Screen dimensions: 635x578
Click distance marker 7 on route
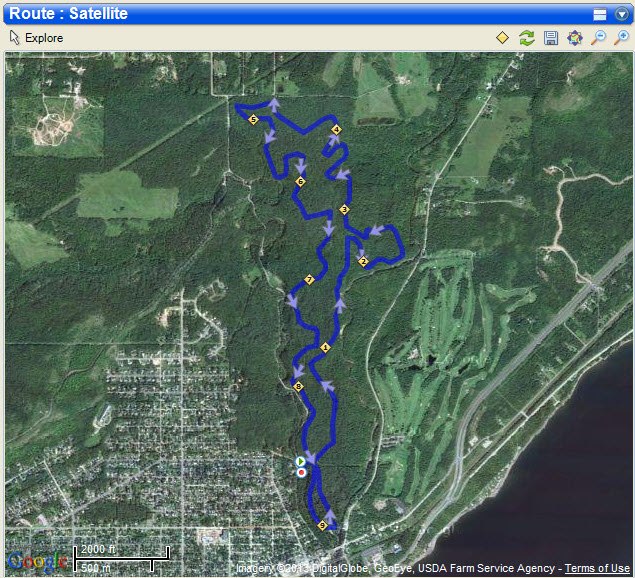(309, 279)
